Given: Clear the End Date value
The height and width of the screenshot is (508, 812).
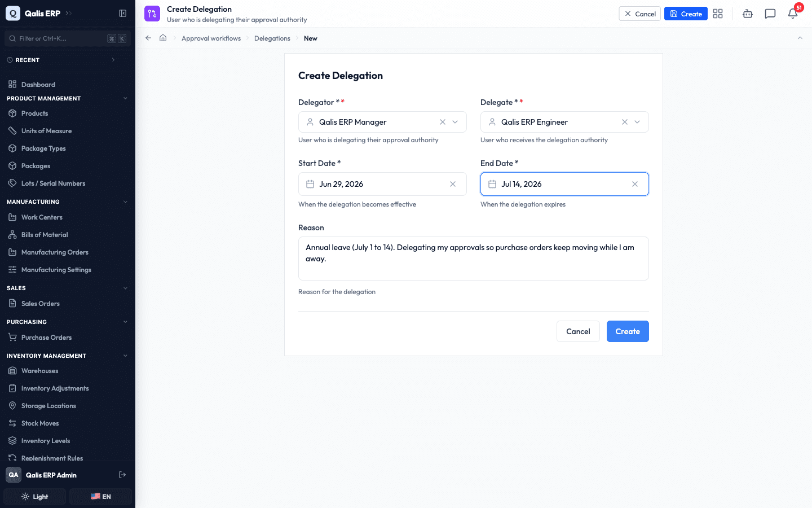Looking at the screenshot, I should pyautogui.click(x=635, y=184).
